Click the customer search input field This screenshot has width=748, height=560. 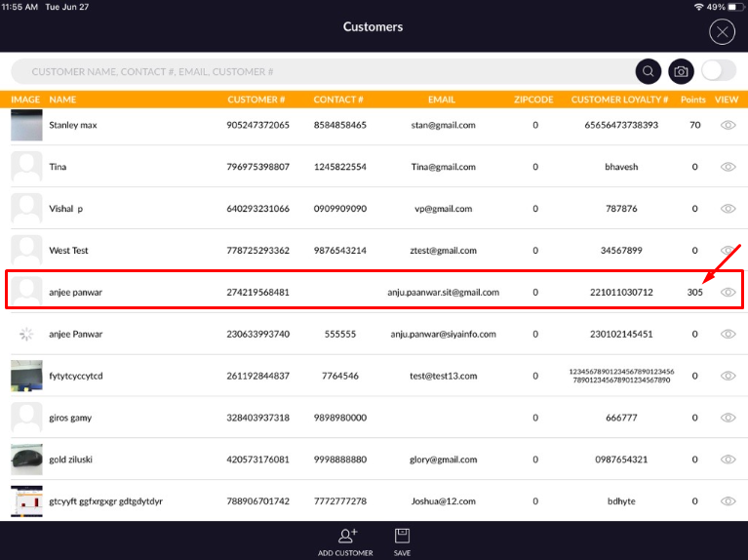322,71
